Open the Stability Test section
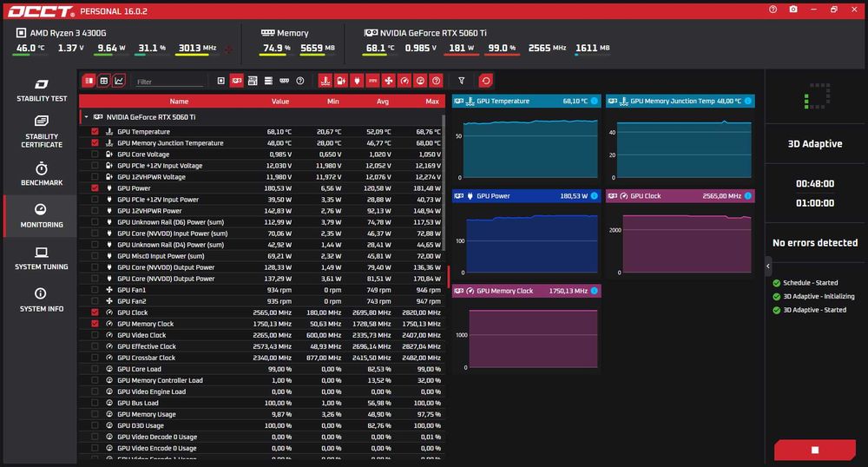 41,91
